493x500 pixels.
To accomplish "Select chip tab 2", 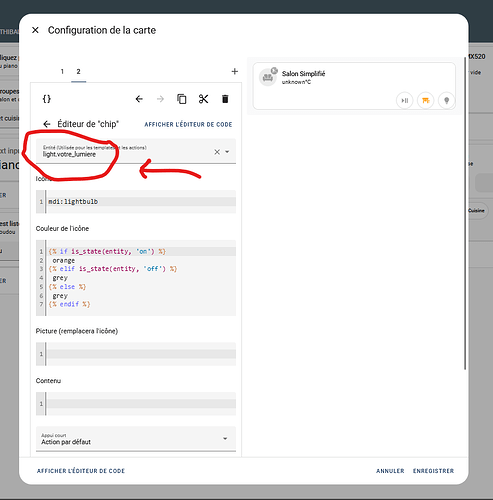I will pos(78,71).
